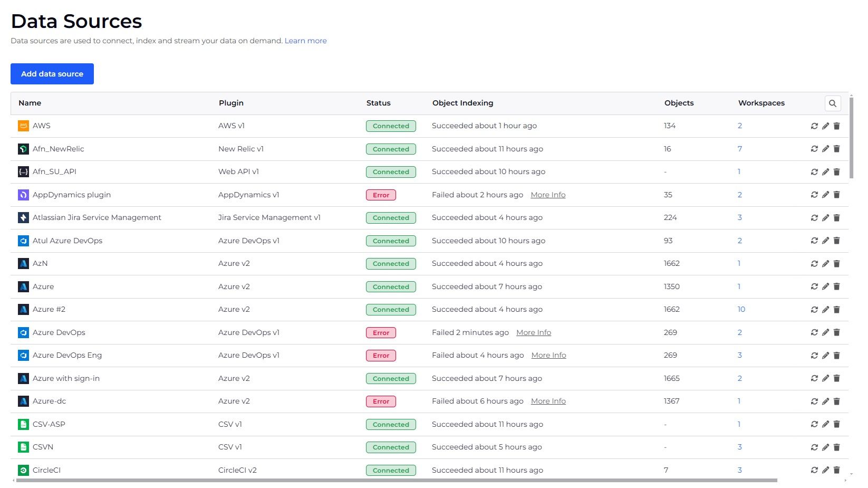Select the Atlassian Jira Service Management name
The height and width of the screenshot is (488, 868).
[x=97, y=217]
